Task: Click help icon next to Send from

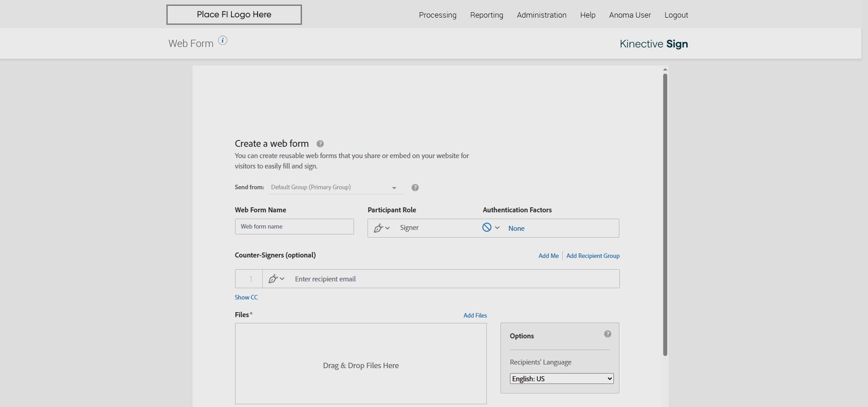Action: [x=415, y=187]
